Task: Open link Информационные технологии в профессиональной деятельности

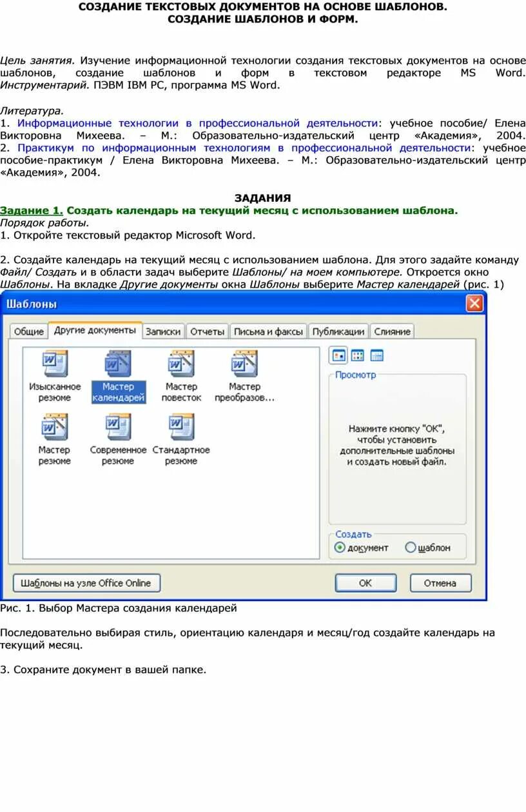Action: tap(198, 123)
